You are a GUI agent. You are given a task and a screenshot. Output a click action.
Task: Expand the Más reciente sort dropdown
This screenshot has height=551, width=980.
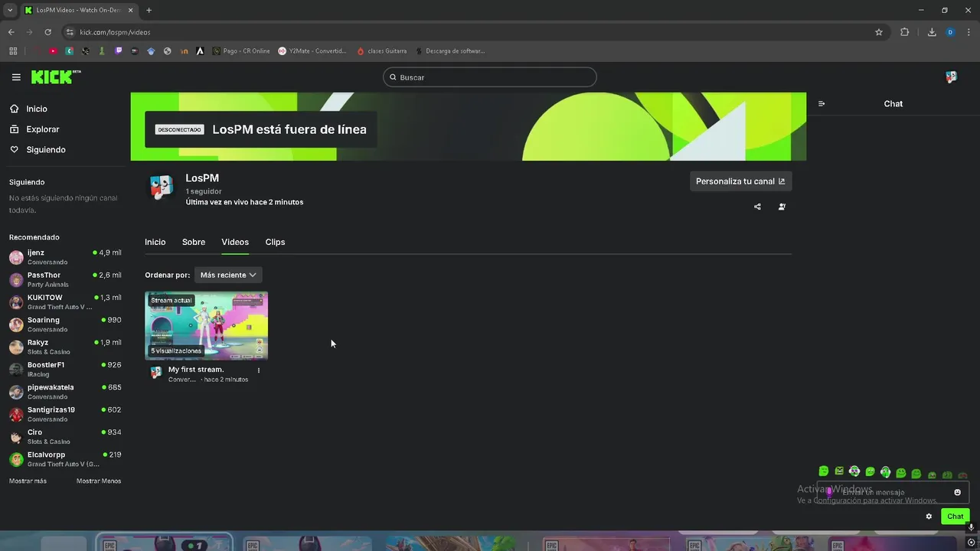[228, 275]
